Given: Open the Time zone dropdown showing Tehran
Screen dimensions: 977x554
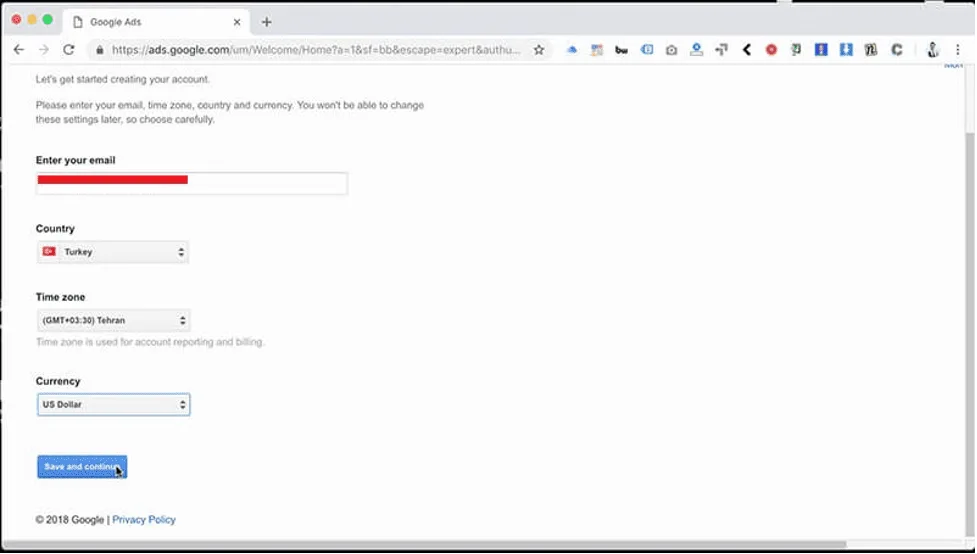Looking at the screenshot, I should [113, 320].
